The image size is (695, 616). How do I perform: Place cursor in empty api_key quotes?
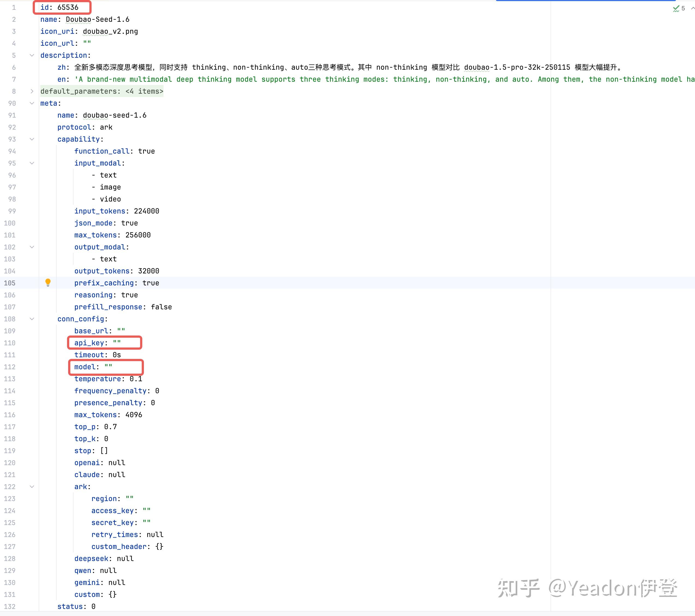(117, 343)
